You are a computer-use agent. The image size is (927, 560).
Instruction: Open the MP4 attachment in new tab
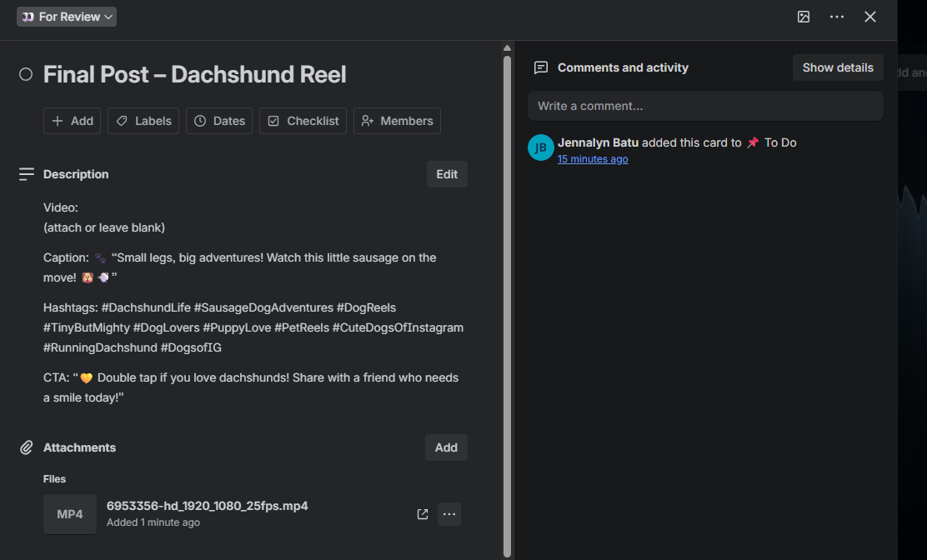click(x=422, y=514)
